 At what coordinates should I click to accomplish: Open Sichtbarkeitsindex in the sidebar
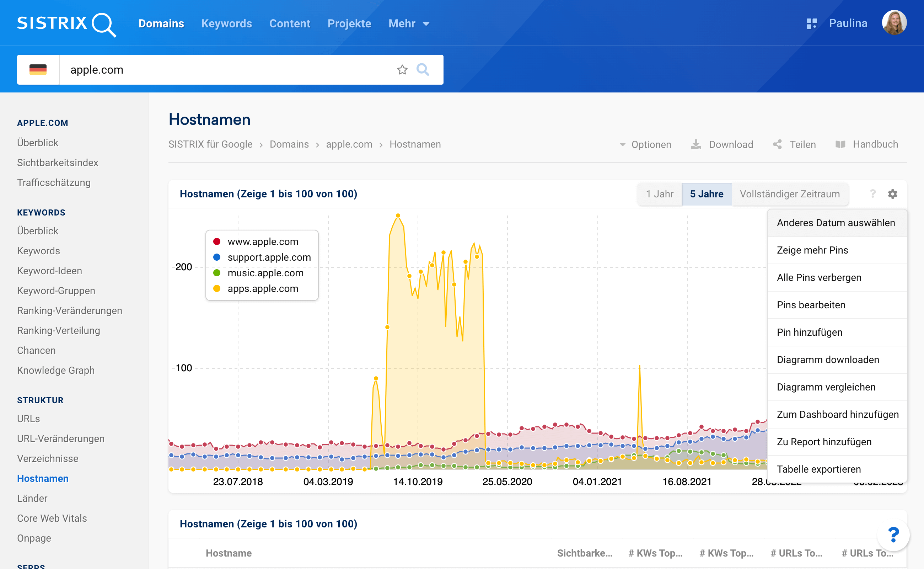pyautogui.click(x=58, y=163)
